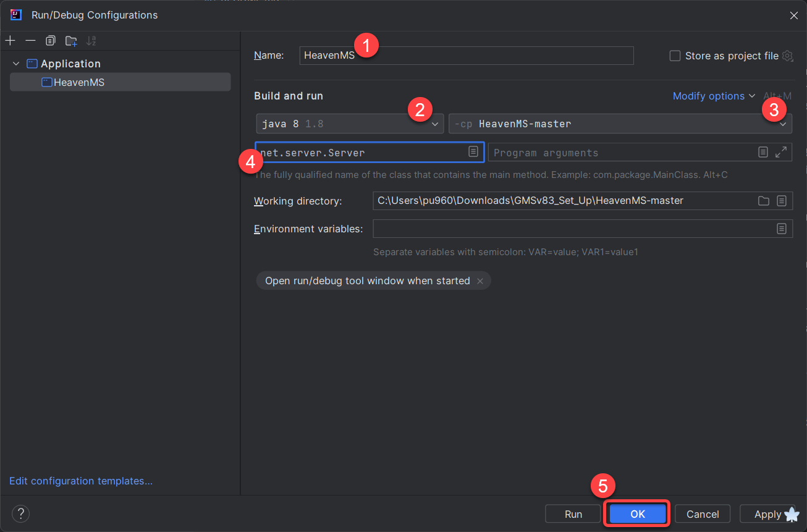Click the IntelliJ IDEA logo in the title bar
The width and height of the screenshot is (807, 532).
pos(16,15)
